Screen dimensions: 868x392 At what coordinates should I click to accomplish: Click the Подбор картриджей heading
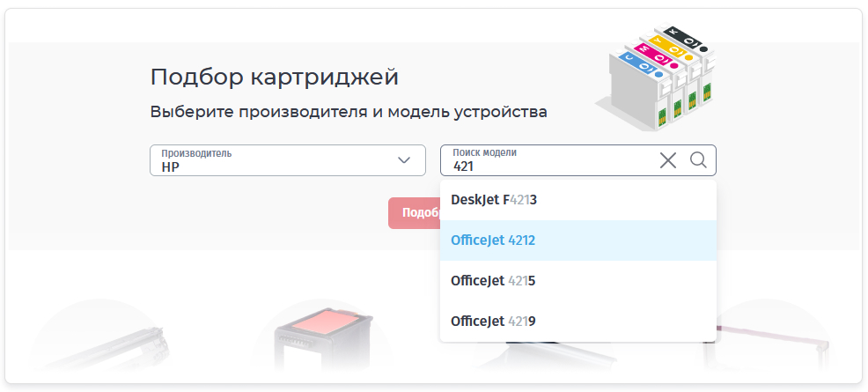pyautogui.click(x=275, y=77)
